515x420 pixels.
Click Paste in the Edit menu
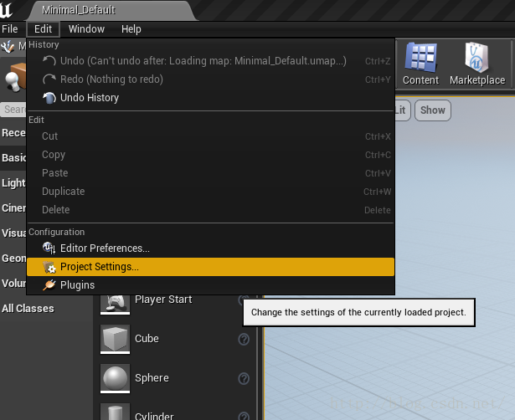point(210,173)
